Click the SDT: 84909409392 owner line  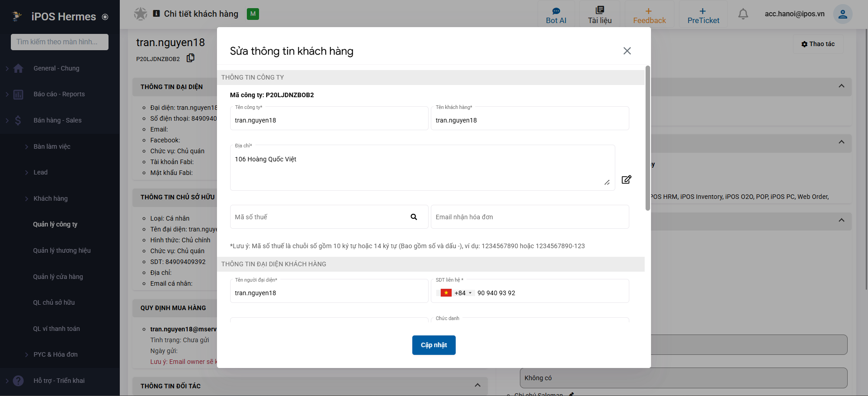178,262
